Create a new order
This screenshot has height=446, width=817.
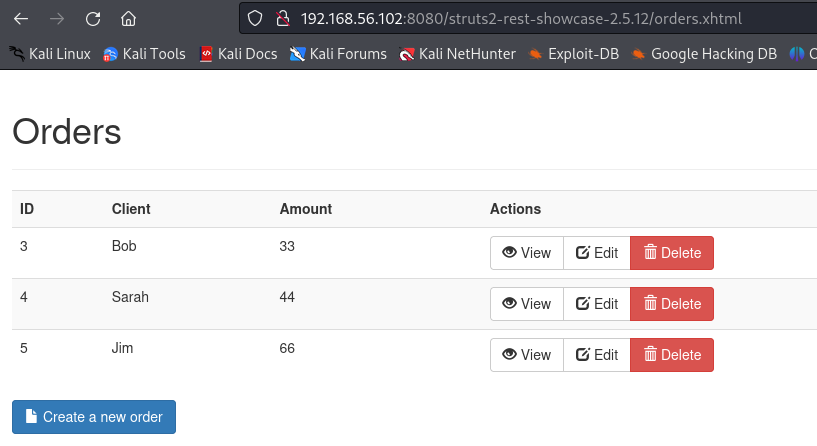tap(94, 417)
